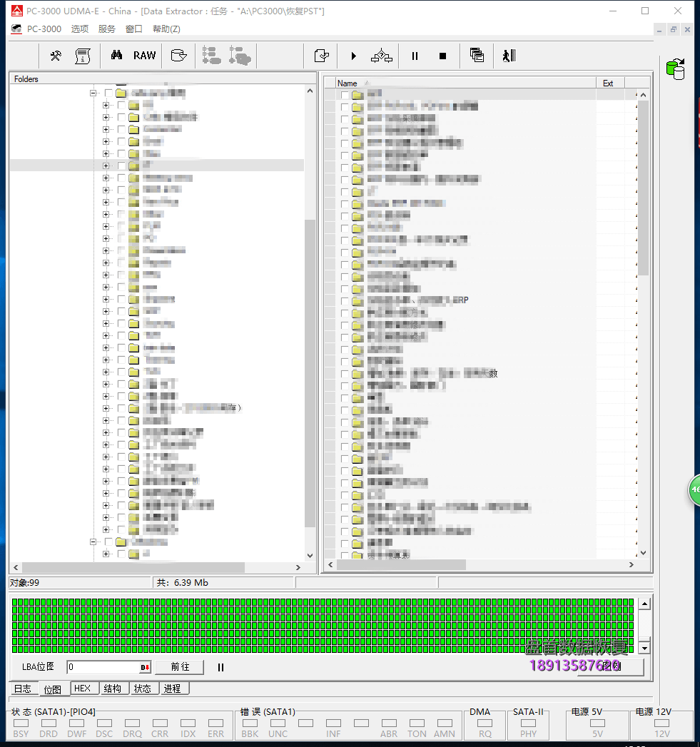700x747 pixels.
Task: Click the 对象:99 status text
Action: (25, 583)
